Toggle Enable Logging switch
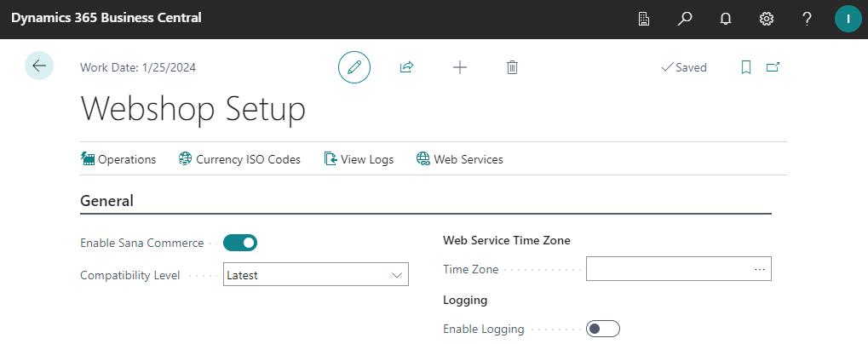The image size is (868, 344). point(603,329)
